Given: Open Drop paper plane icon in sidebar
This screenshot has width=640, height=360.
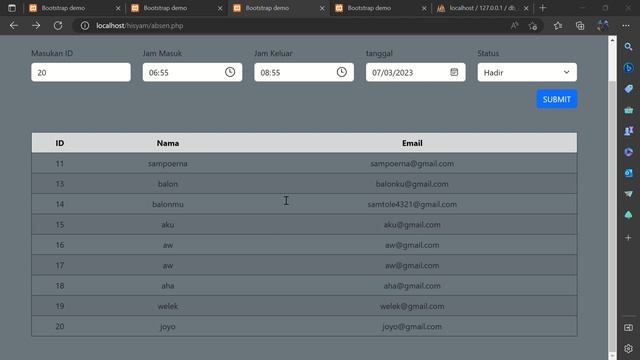Looking at the screenshot, I should click(x=629, y=194).
